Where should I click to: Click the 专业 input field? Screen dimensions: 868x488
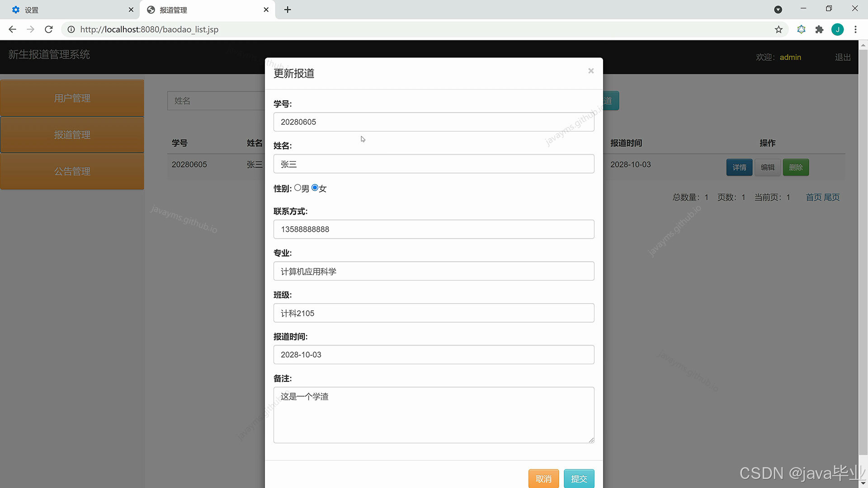[434, 271]
